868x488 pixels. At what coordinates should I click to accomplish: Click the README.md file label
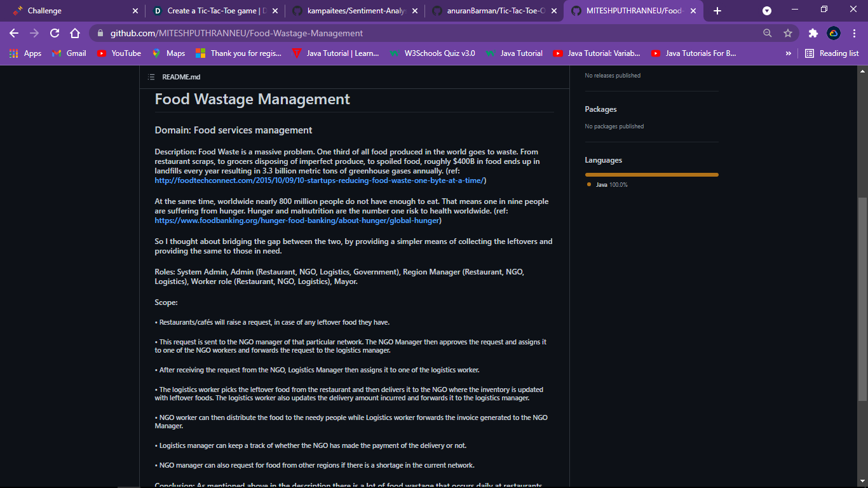click(x=181, y=77)
